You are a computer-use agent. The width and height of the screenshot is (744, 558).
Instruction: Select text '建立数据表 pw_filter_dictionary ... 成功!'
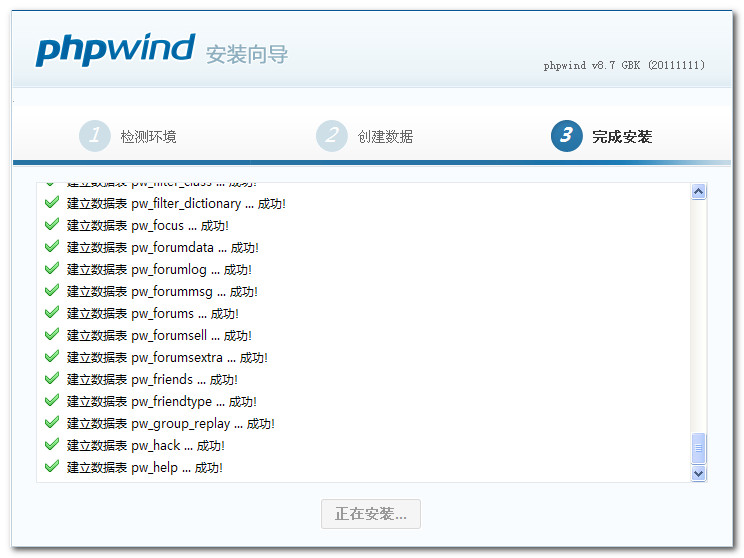coord(176,204)
